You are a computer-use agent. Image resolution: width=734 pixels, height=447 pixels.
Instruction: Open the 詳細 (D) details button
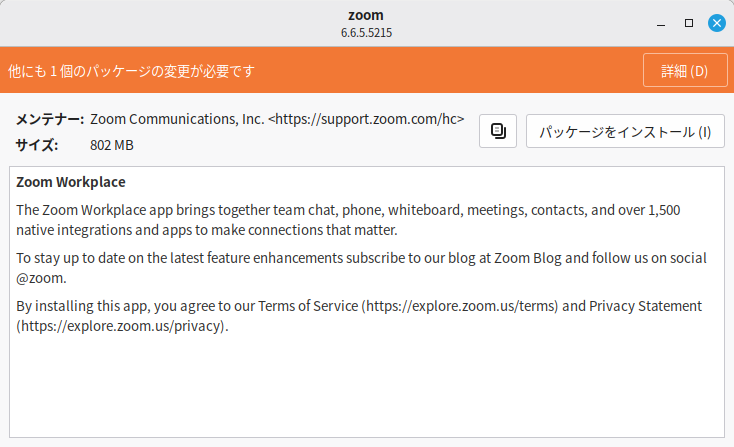tap(684, 71)
